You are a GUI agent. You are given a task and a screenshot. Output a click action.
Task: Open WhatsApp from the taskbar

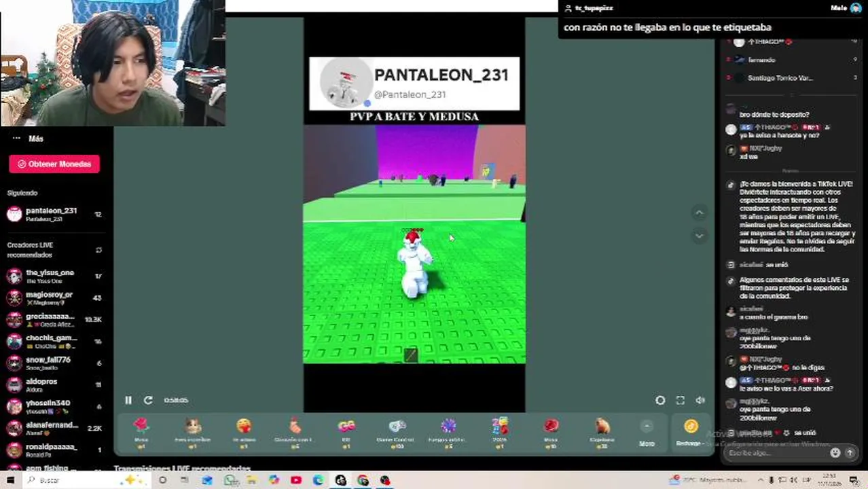230,480
